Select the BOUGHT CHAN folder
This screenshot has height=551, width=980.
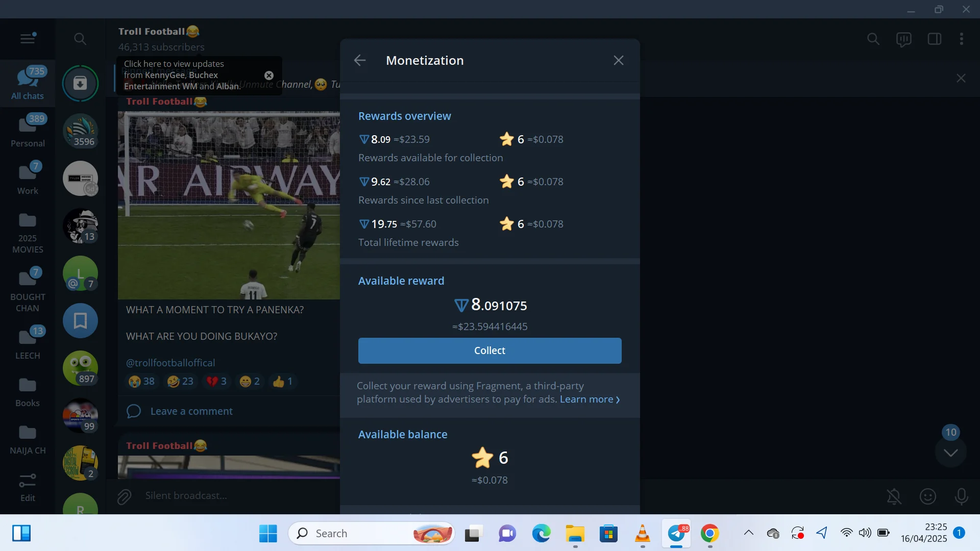[x=28, y=290]
